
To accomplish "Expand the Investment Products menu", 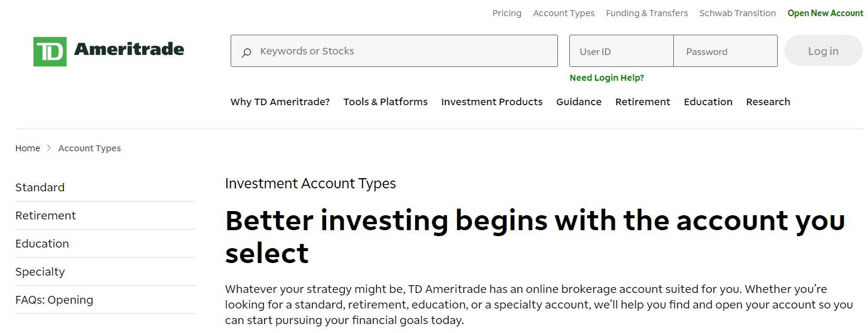I will (492, 102).
